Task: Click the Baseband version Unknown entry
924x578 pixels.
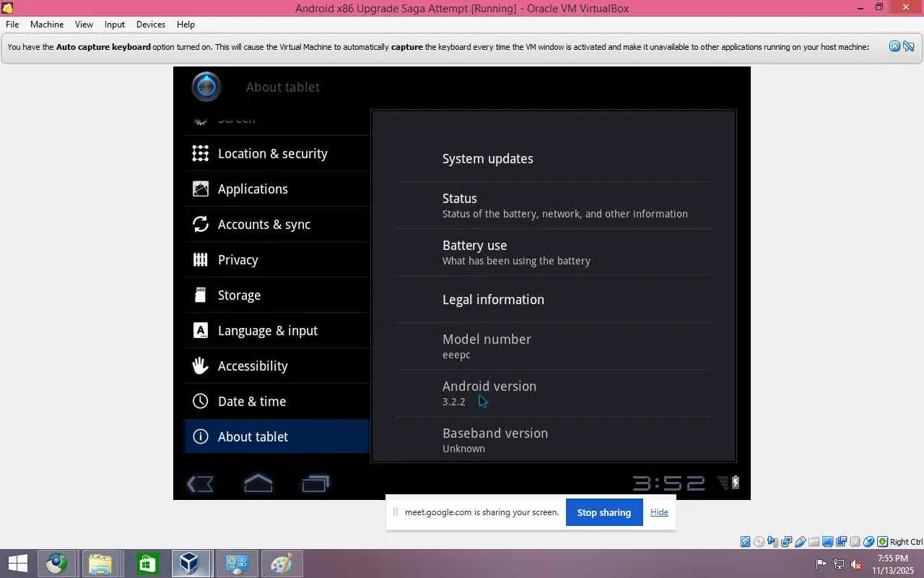Action: tap(554, 438)
